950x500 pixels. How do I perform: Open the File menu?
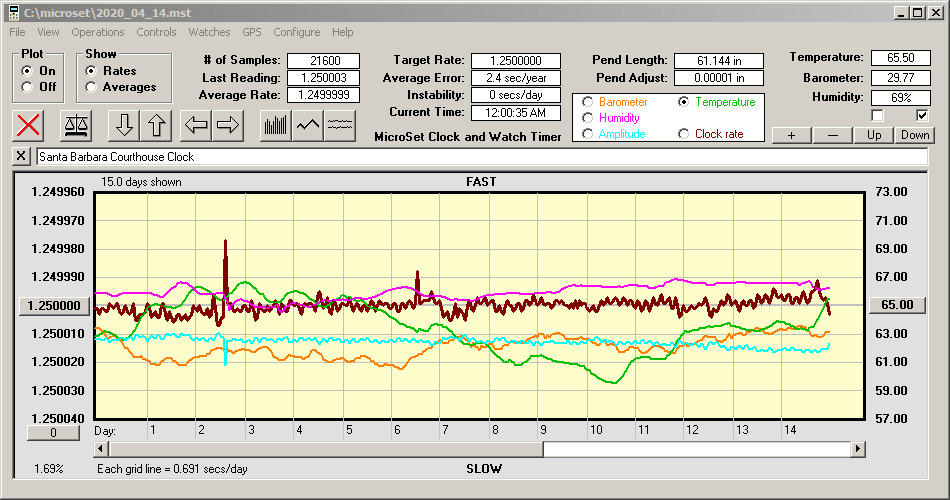[17, 32]
